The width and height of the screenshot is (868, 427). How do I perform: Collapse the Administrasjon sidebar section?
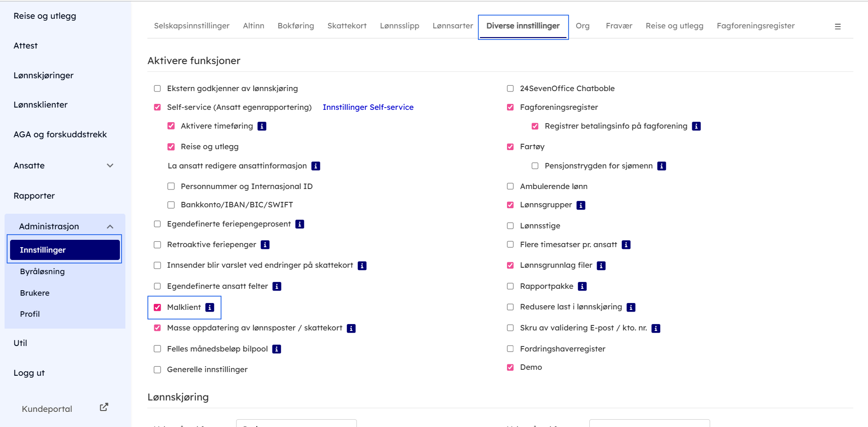110,227
